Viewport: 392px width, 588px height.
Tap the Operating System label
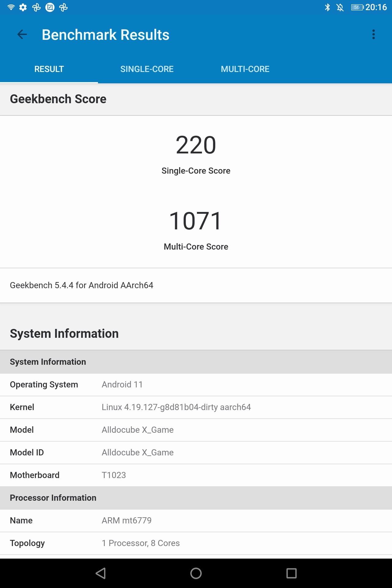44,385
